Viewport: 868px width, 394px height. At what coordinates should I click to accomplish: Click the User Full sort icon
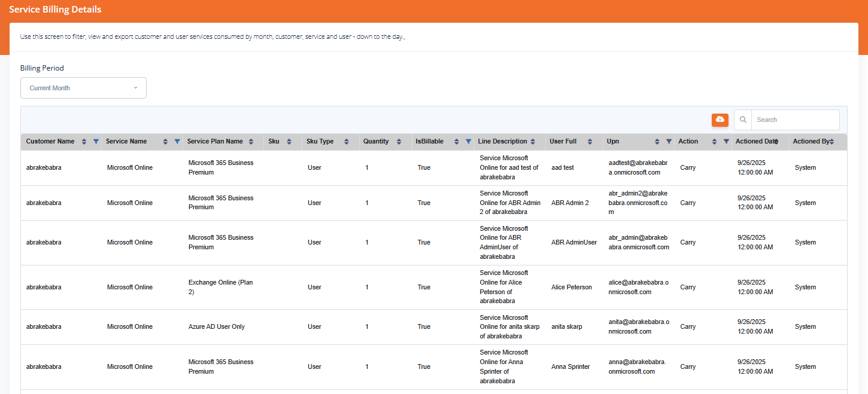[590, 141]
